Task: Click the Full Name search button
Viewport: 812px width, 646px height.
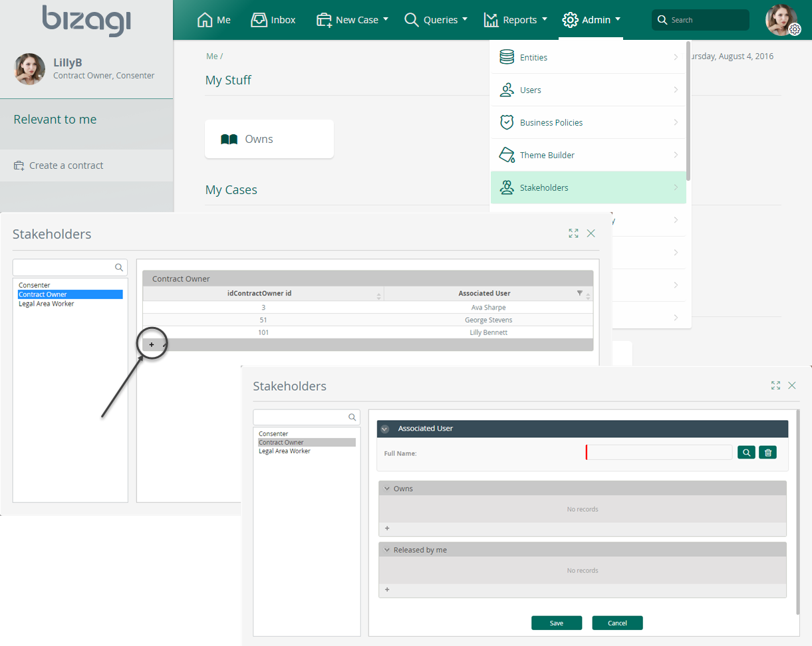Action: coord(746,453)
